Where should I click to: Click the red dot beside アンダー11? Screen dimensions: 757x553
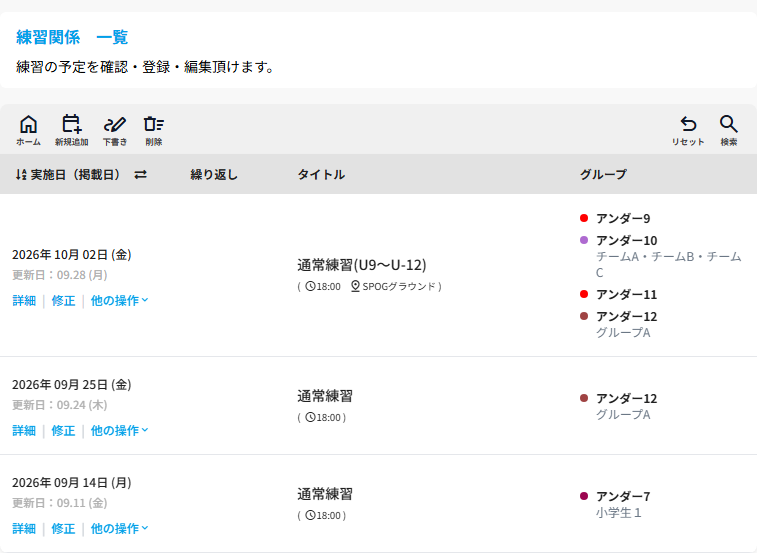point(584,294)
